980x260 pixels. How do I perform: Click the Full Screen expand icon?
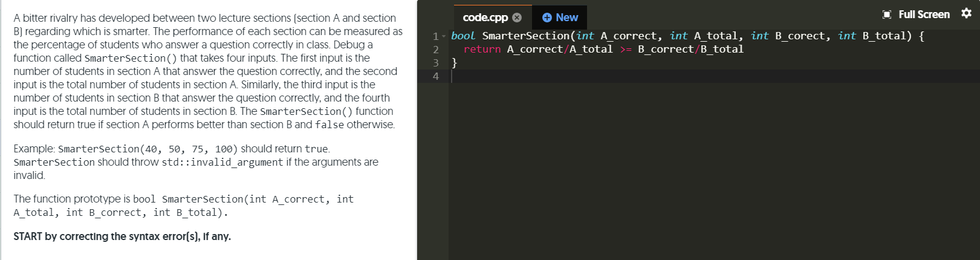[x=887, y=15]
